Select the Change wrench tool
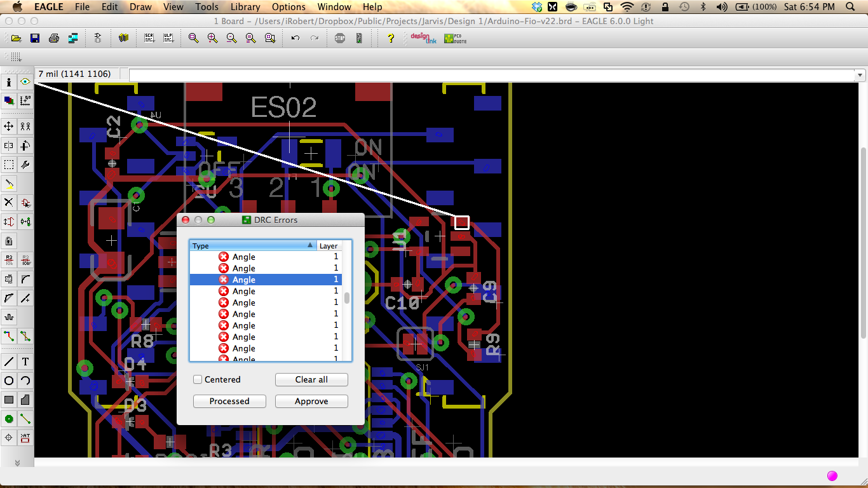This screenshot has height=488, width=868. point(25,165)
